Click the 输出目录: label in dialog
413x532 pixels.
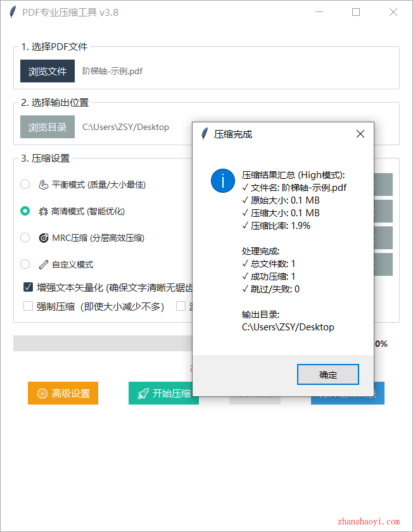pyautogui.click(x=260, y=315)
